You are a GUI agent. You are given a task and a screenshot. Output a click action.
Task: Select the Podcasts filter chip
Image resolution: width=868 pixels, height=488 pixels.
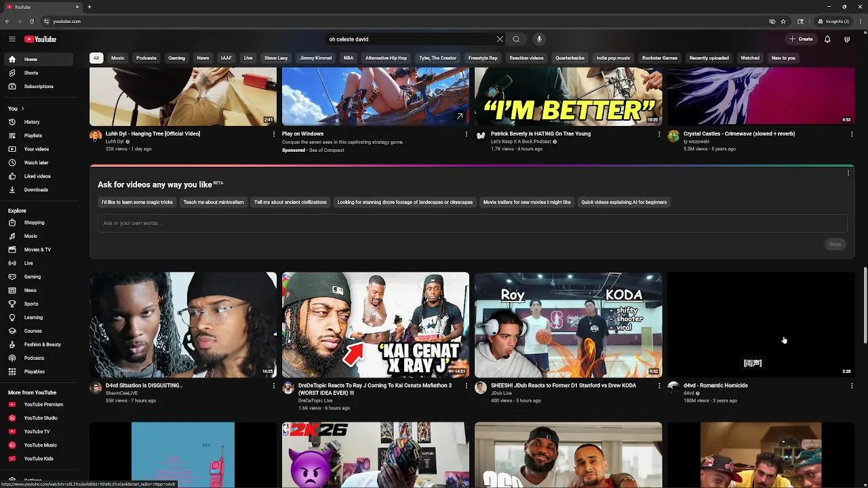[146, 58]
